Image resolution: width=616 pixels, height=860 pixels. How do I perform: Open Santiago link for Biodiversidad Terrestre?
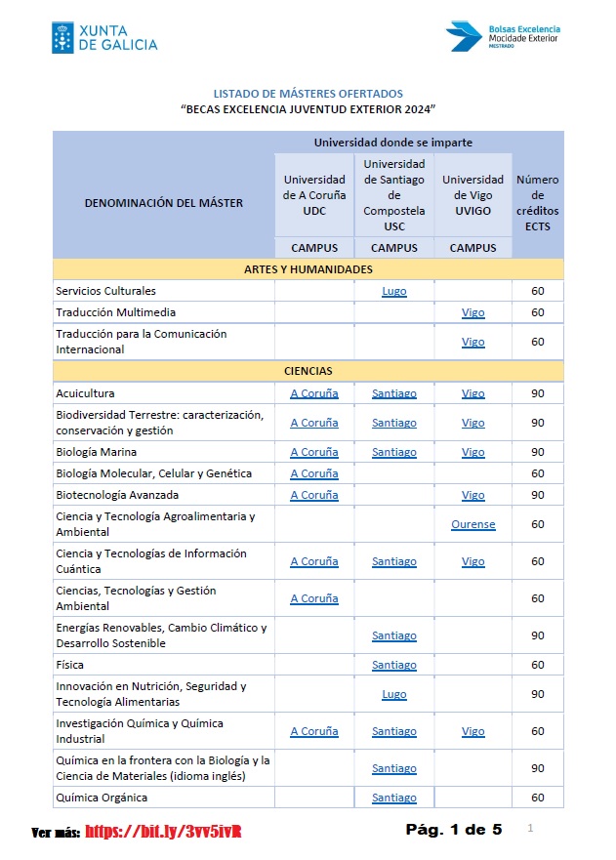pos(394,423)
